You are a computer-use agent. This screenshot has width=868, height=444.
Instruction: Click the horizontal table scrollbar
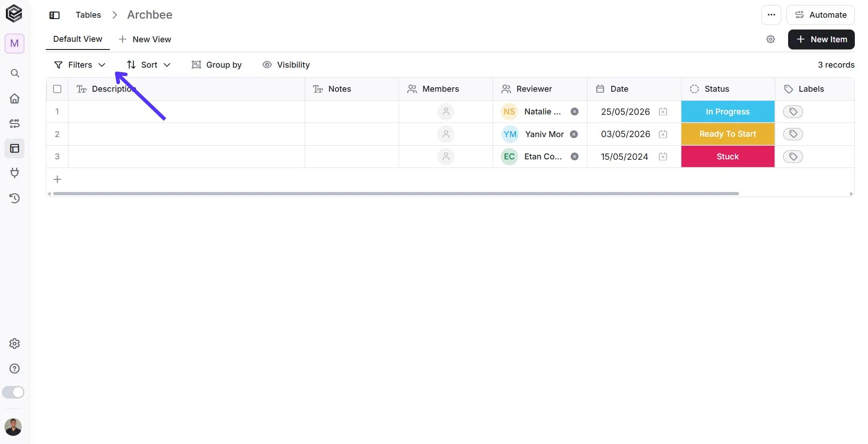point(396,194)
